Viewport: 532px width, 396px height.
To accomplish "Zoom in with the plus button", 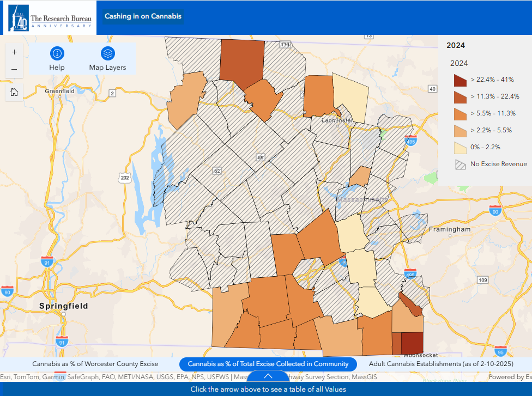I will point(14,52).
